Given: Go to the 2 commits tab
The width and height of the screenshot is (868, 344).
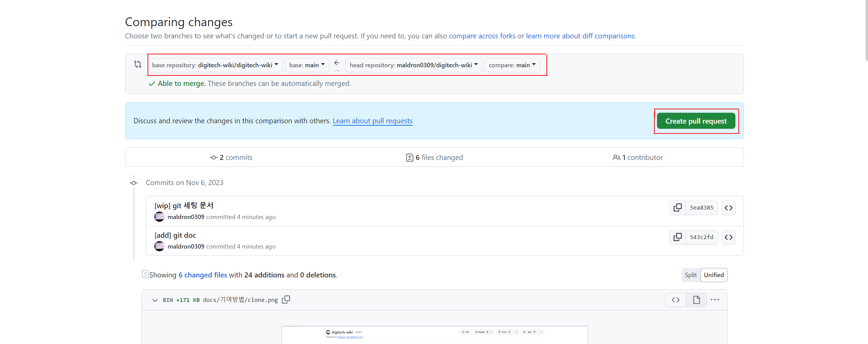Looking at the screenshot, I should (x=231, y=158).
